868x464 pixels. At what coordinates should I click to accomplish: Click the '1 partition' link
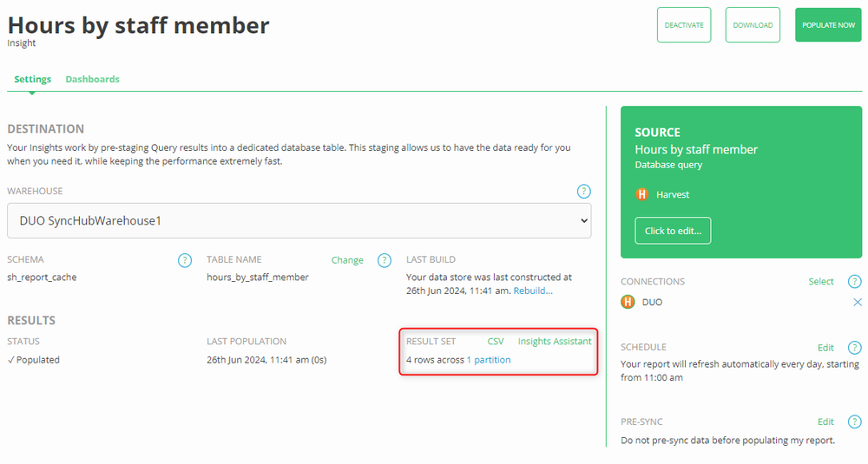pos(489,360)
